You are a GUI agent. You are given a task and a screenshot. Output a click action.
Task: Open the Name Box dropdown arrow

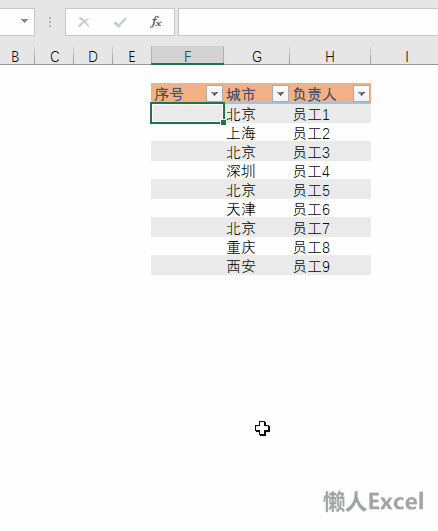[x=24, y=21]
